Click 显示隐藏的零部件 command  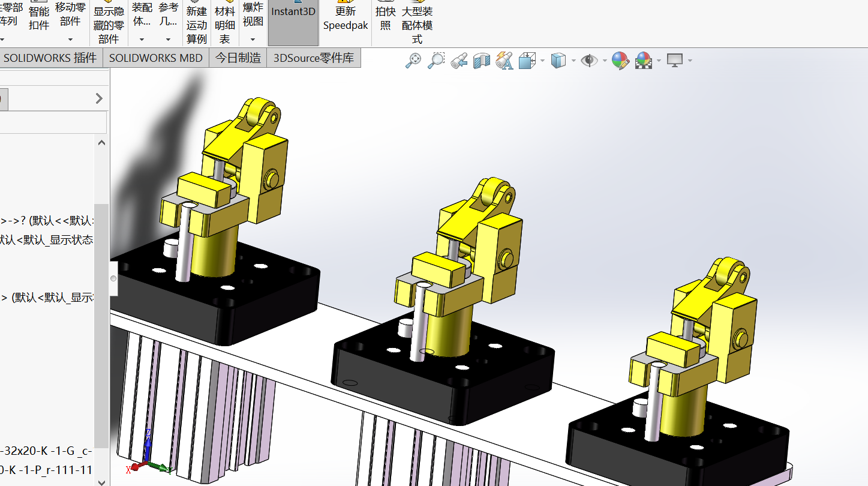(x=109, y=23)
